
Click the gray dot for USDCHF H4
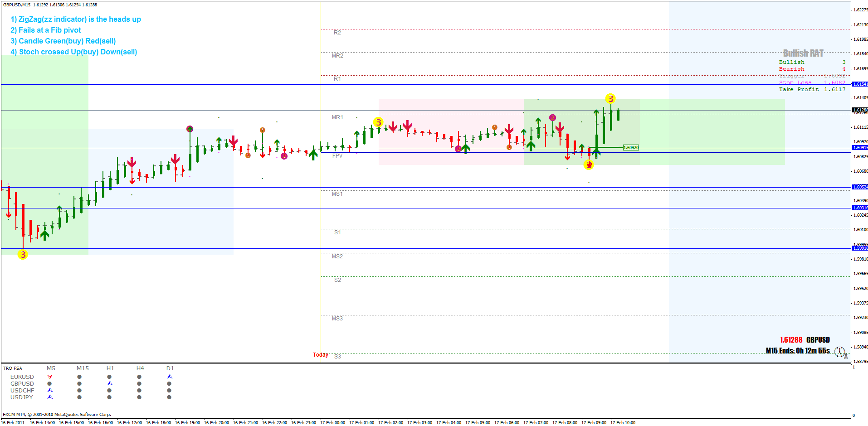(x=139, y=390)
